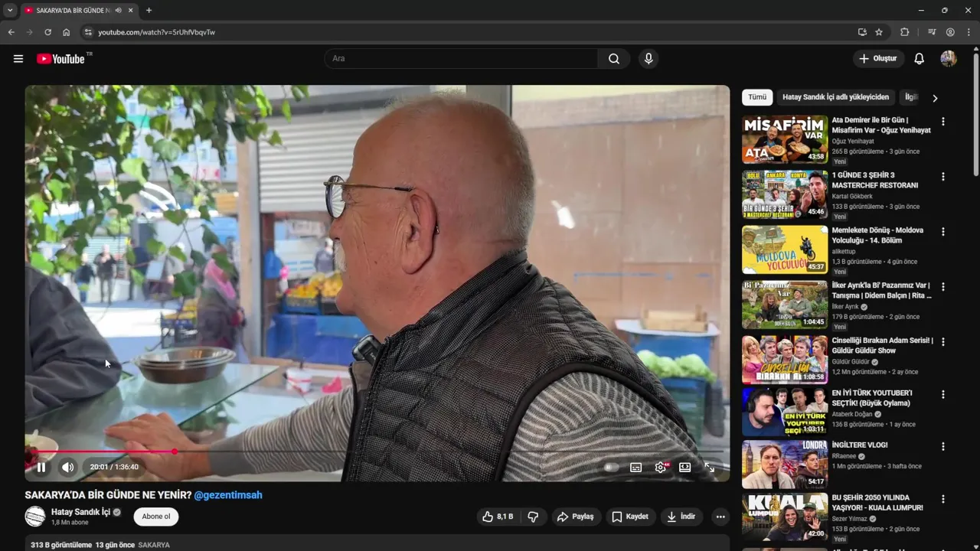
Task: Switch to theater mode
Action: (685, 467)
